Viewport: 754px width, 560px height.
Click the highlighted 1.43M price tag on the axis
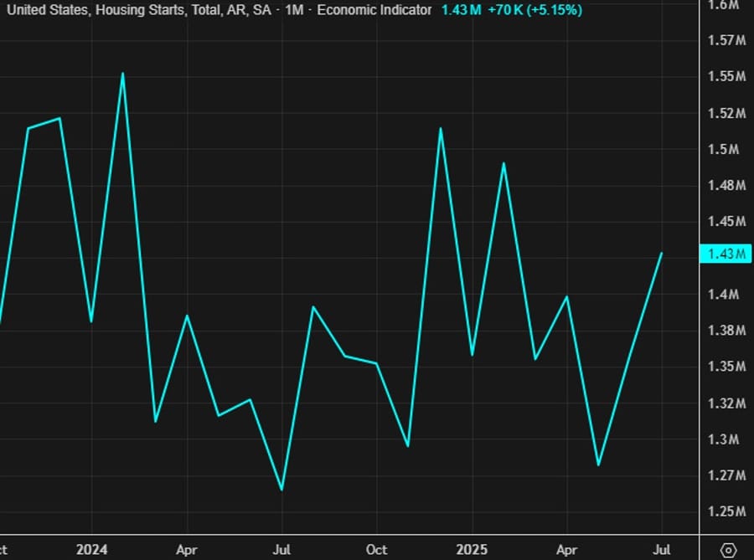pyautogui.click(x=725, y=254)
